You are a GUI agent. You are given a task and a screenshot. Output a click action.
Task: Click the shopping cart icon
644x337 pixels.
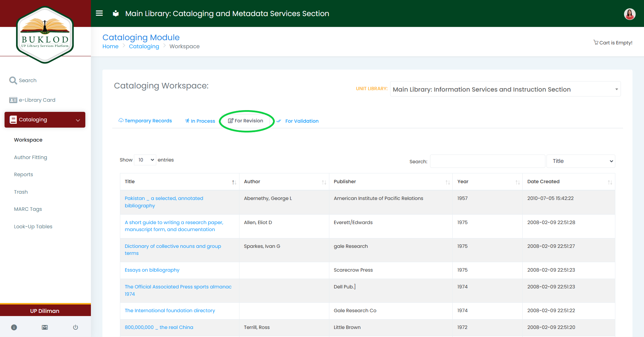click(596, 43)
